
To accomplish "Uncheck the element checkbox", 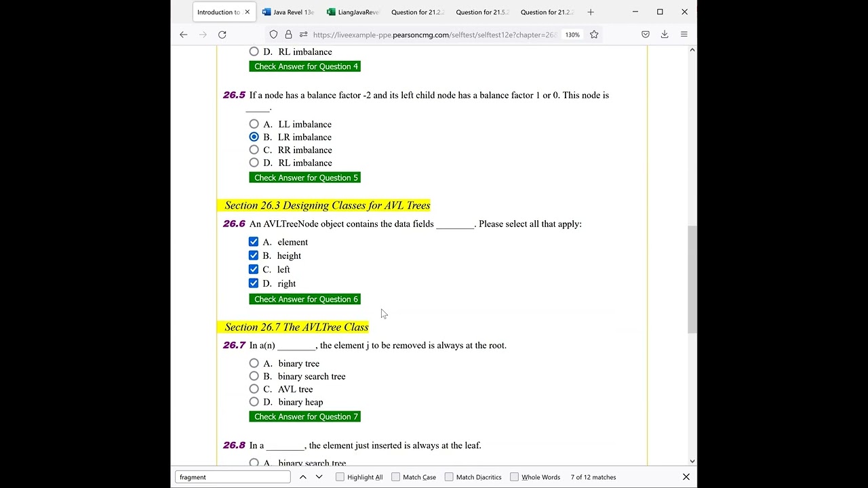I will pos(254,242).
